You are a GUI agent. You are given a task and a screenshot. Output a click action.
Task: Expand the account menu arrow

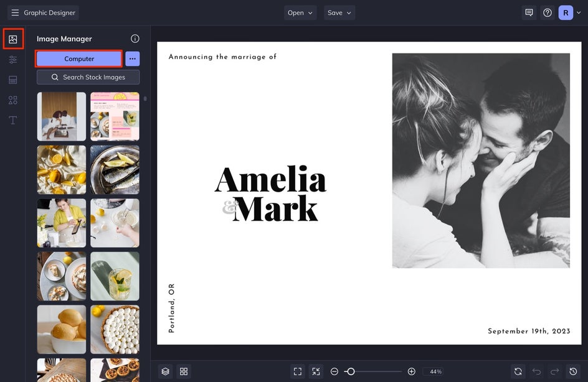point(579,12)
